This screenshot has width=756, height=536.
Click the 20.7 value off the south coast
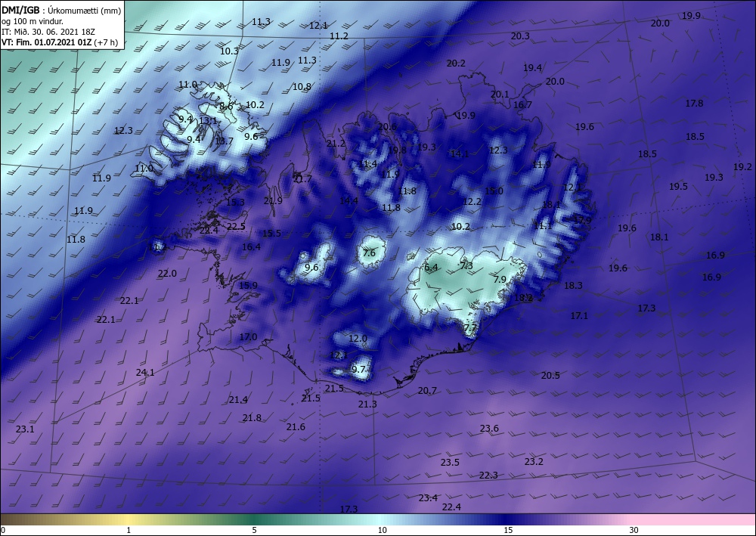click(x=427, y=390)
